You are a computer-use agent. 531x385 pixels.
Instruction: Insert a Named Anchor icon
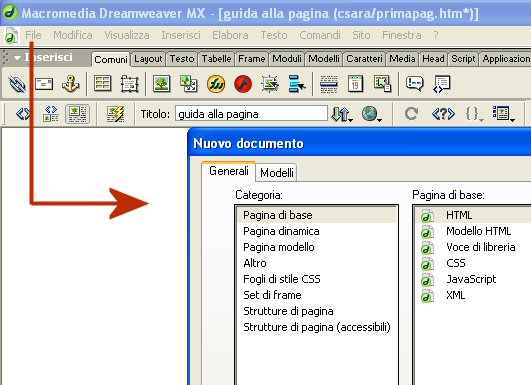point(70,84)
